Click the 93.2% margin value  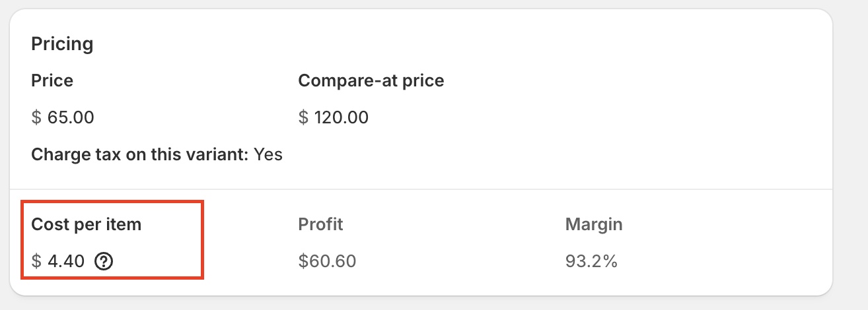click(x=591, y=262)
